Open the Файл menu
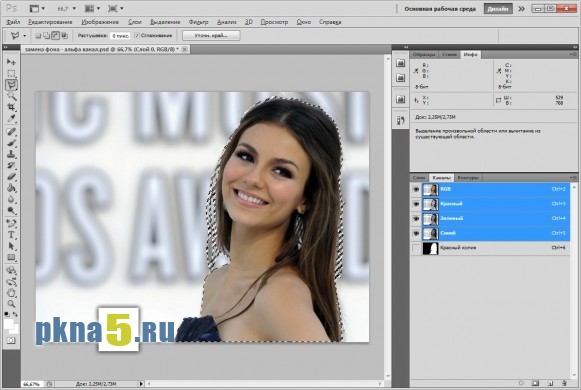Viewport: 581px width, 390px height. [13, 22]
